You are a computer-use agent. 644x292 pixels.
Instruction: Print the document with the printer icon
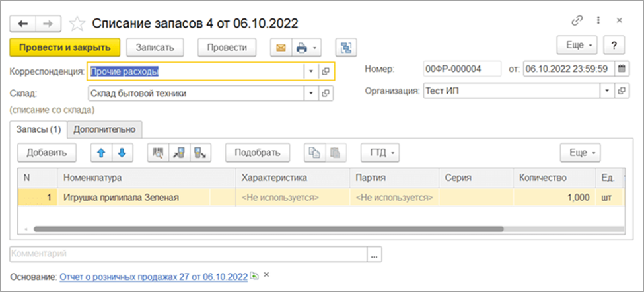point(302,48)
